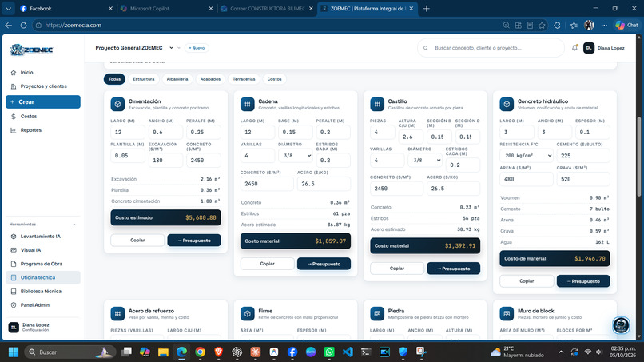This screenshot has width=644, height=362.
Task: Edit Cemento ($/bulto) field
Action: (x=583, y=156)
